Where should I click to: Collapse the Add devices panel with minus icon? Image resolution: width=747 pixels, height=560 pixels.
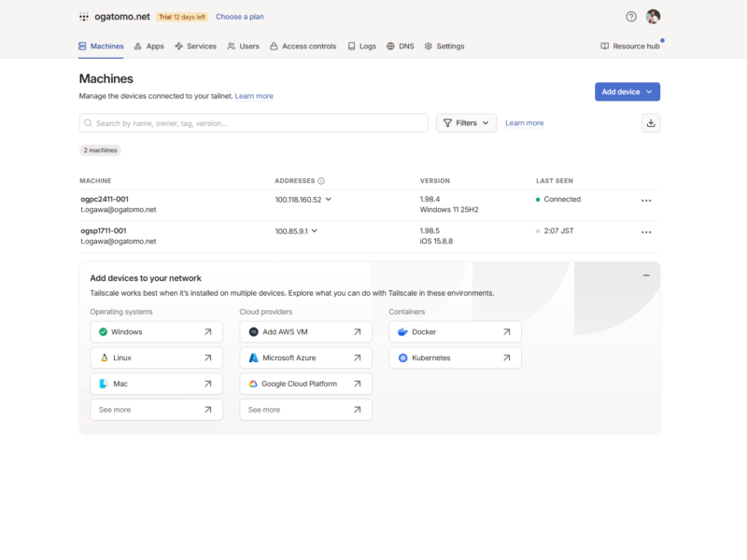click(x=646, y=275)
